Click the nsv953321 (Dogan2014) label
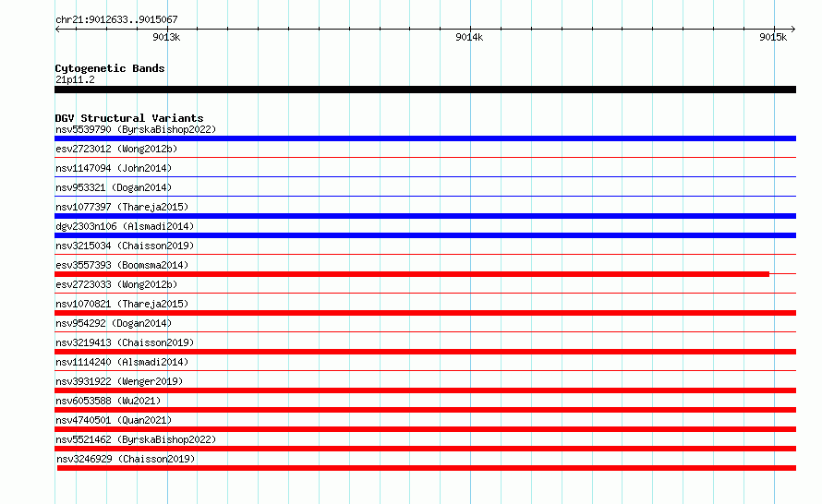The height and width of the screenshot is (504, 822). coord(114,187)
